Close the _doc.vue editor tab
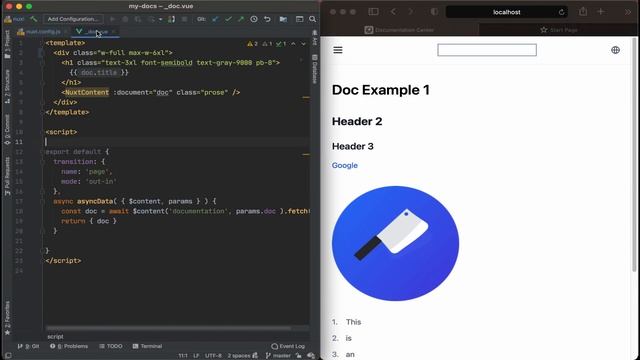 click(x=113, y=31)
